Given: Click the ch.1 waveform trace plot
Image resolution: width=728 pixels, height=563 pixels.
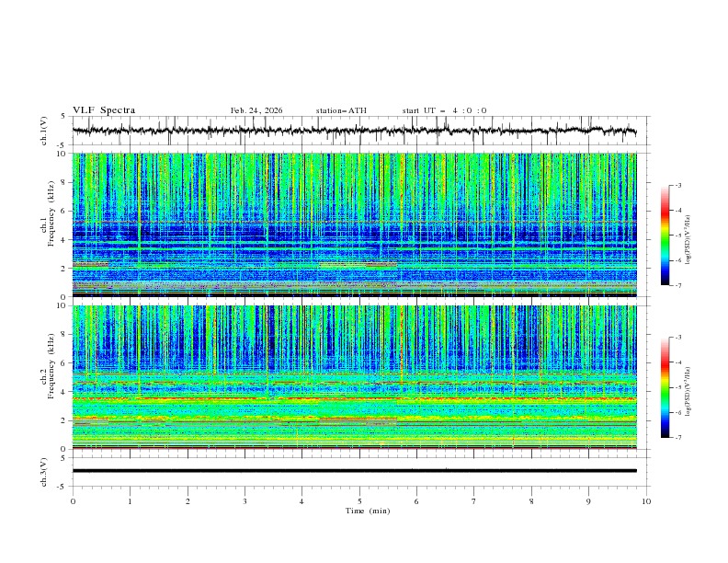Looking at the screenshot, I should pos(354,131).
